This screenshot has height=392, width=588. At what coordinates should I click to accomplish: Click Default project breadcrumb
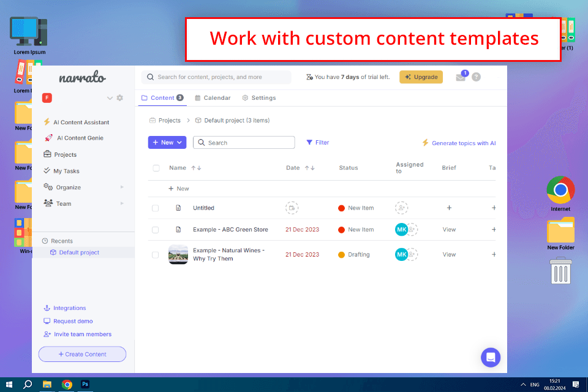pyautogui.click(x=233, y=121)
